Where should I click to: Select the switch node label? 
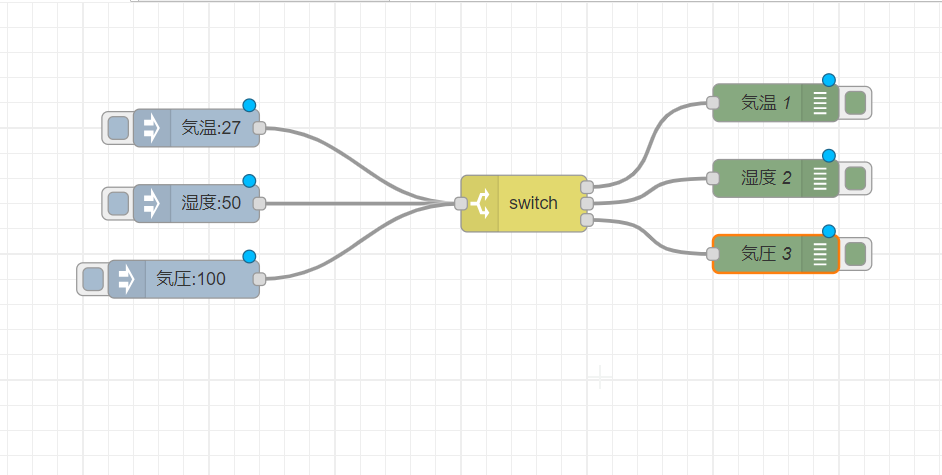tap(533, 204)
